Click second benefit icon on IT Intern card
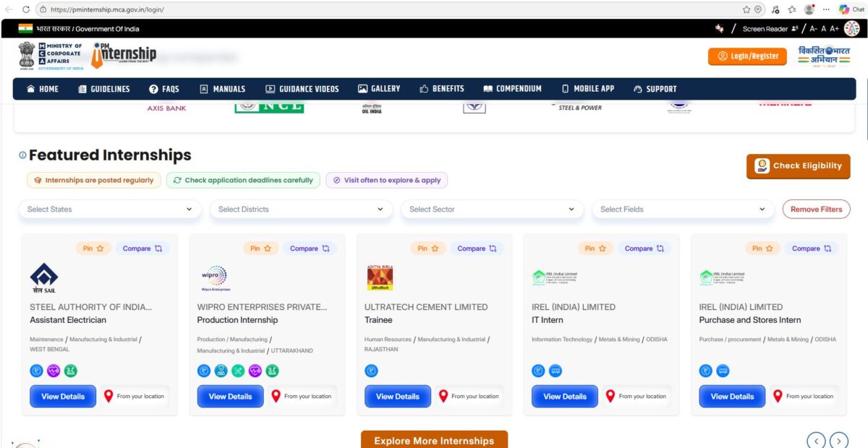 (x=556, y=371)
